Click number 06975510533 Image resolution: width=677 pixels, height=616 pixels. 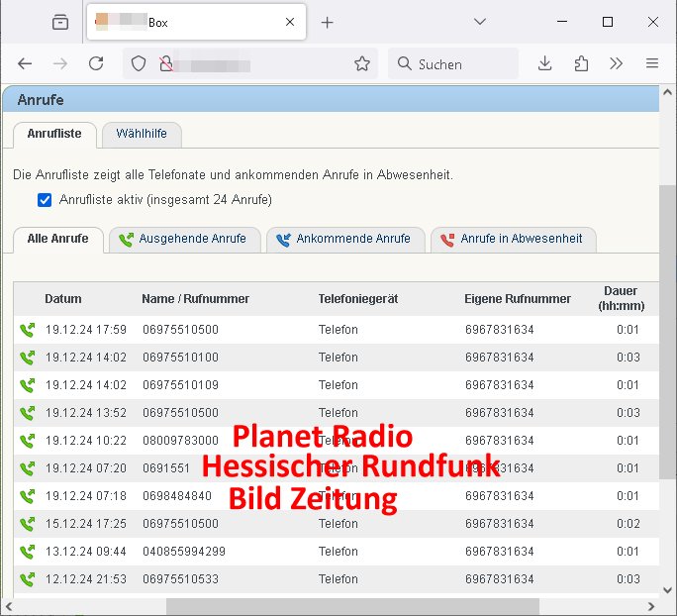(180, 579)
